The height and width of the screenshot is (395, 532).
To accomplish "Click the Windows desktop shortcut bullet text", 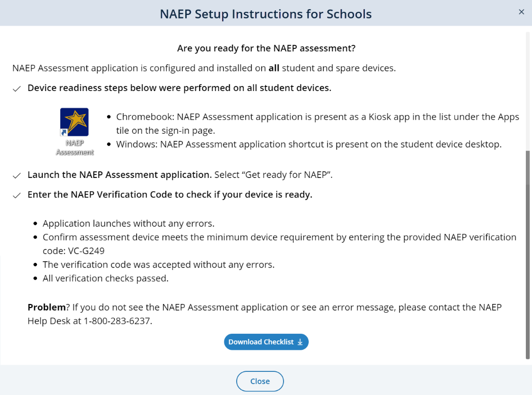I will point(309,145).
